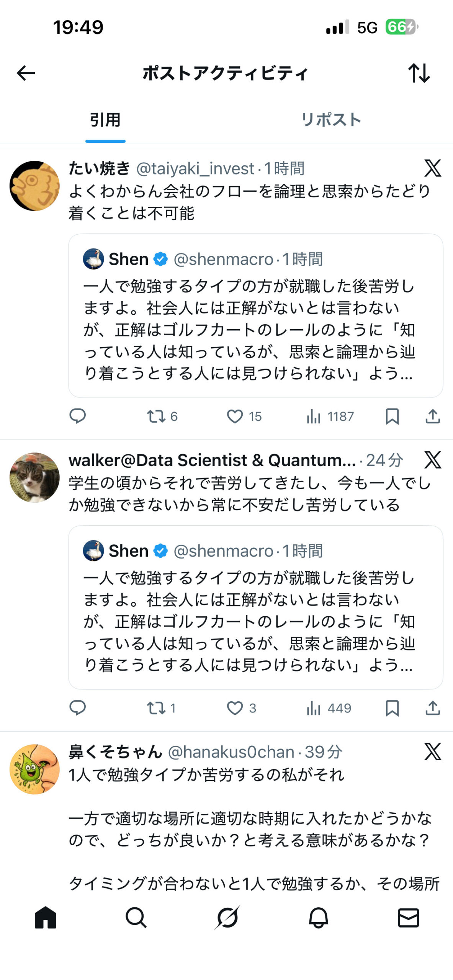Switch to the リポスト tab
The height and width of the screenshot is (980, 453).
coord(331,120)
